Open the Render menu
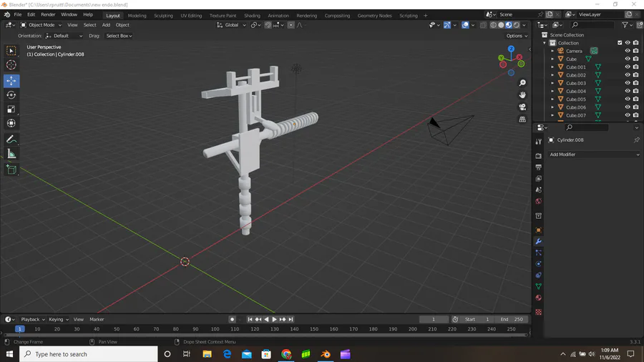This screenshot has height=362, width=644. 48,15
